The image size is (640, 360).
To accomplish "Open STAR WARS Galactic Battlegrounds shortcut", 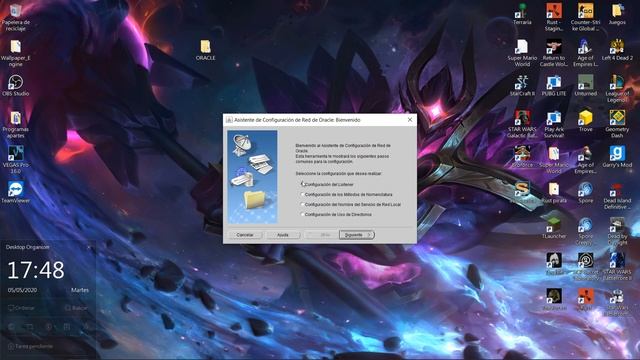I will [x=522, y=124].
